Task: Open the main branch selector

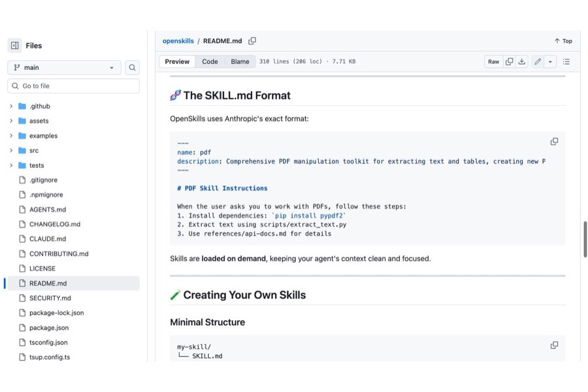Action: pos(64,67)
